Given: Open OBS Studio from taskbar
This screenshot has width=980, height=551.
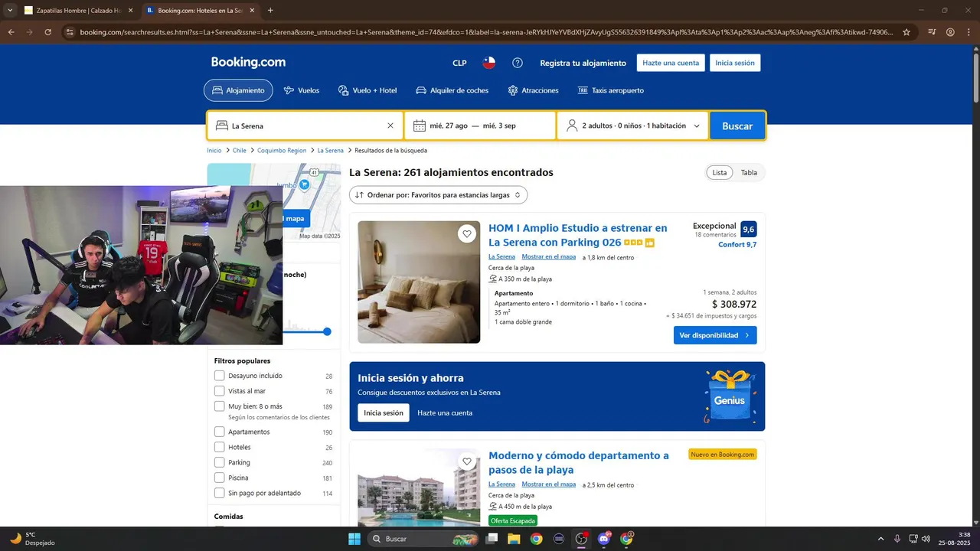Looking at the screenshot, I should pos(581,539).
